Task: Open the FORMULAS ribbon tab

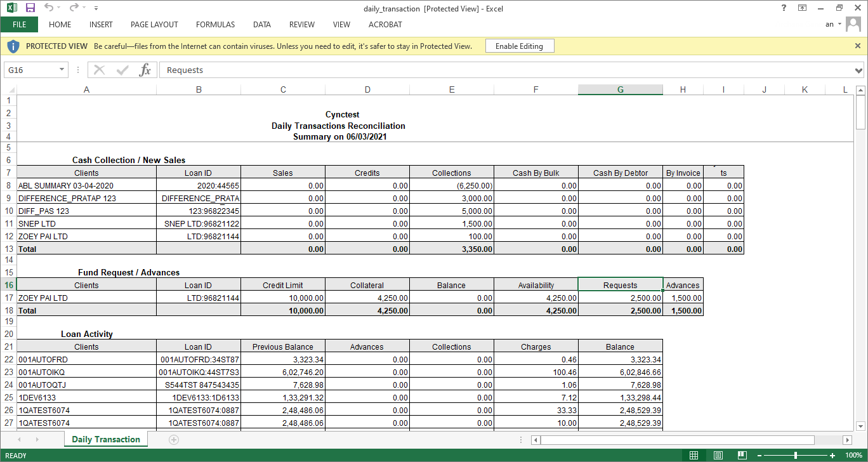Action: pyautogui.click(x=215, y=25)
